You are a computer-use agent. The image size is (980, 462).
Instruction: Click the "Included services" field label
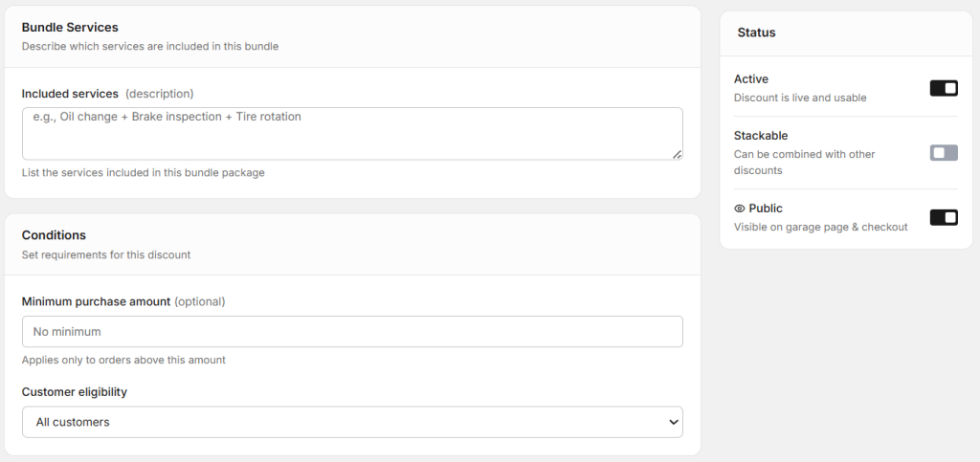click(70, 94)
